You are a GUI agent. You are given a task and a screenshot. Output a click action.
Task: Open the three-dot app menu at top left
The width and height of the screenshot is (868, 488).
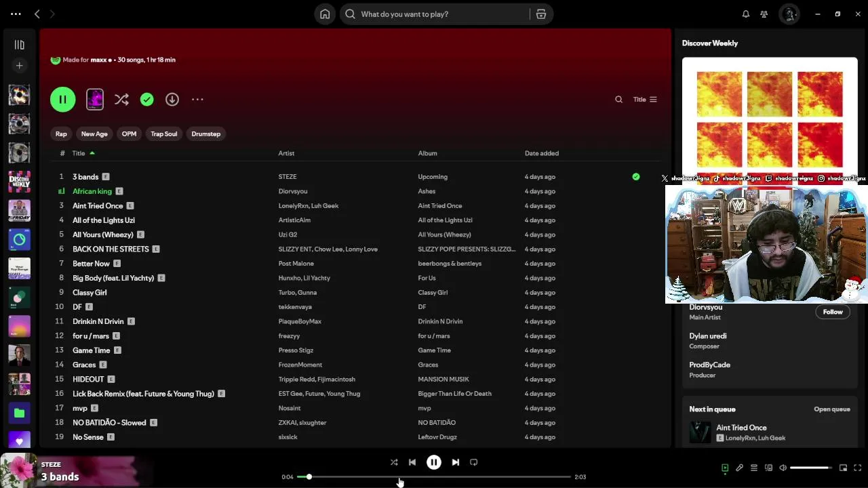[x=16, y=14]
